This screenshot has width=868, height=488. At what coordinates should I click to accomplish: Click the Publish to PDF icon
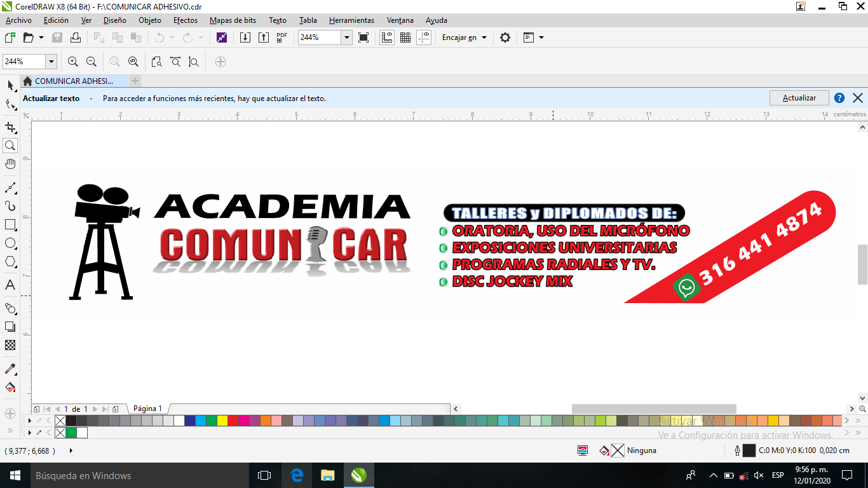(282, 37)
